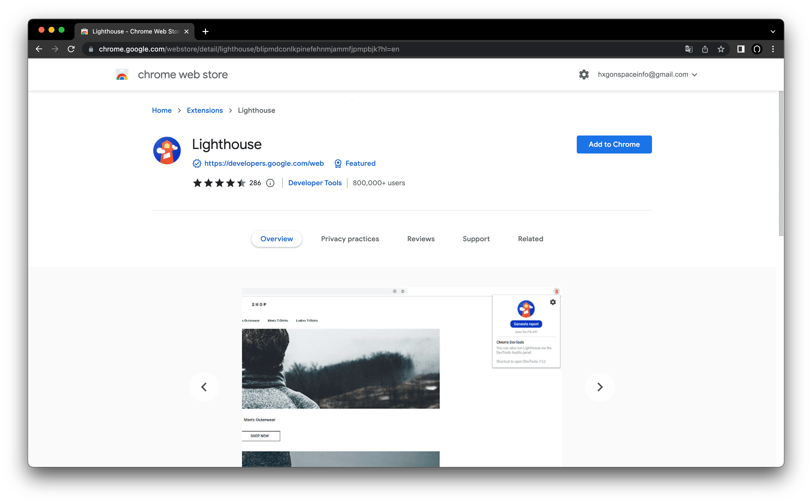812x504 pixels.
Task: Click the share page icon
Action: tap(705, 49)
